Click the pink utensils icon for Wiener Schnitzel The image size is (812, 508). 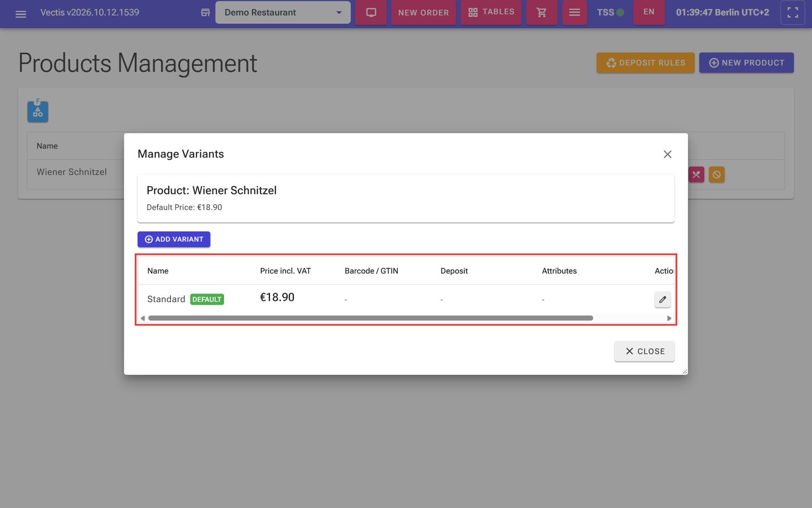696,174
